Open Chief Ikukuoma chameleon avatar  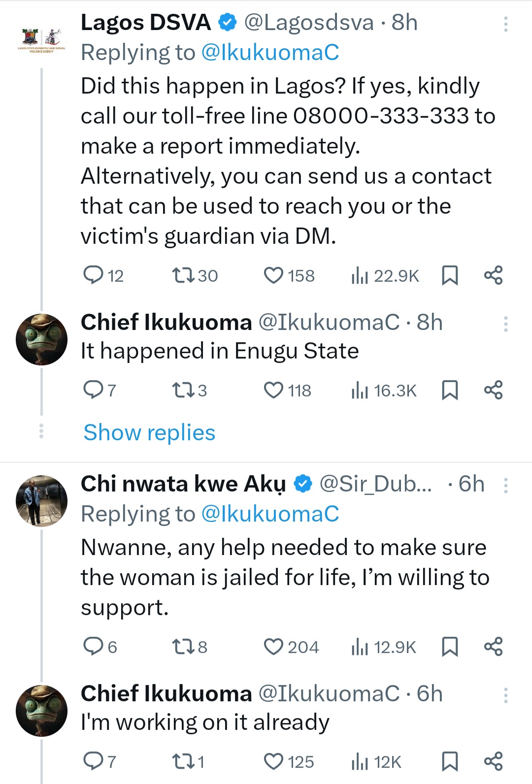(41, 339)
